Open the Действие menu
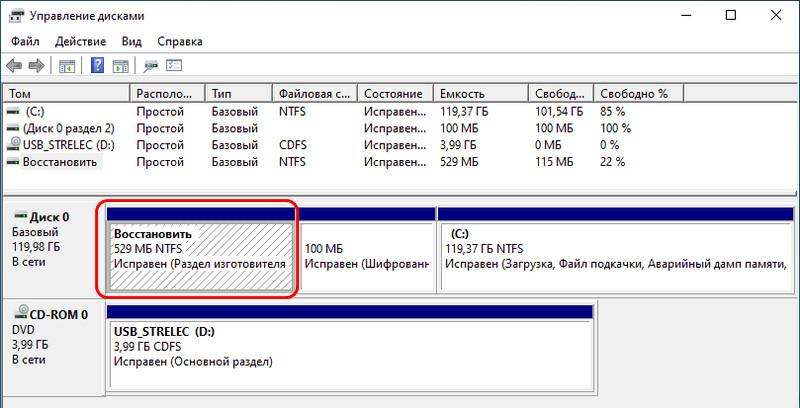800x408 pixels. 81,41
